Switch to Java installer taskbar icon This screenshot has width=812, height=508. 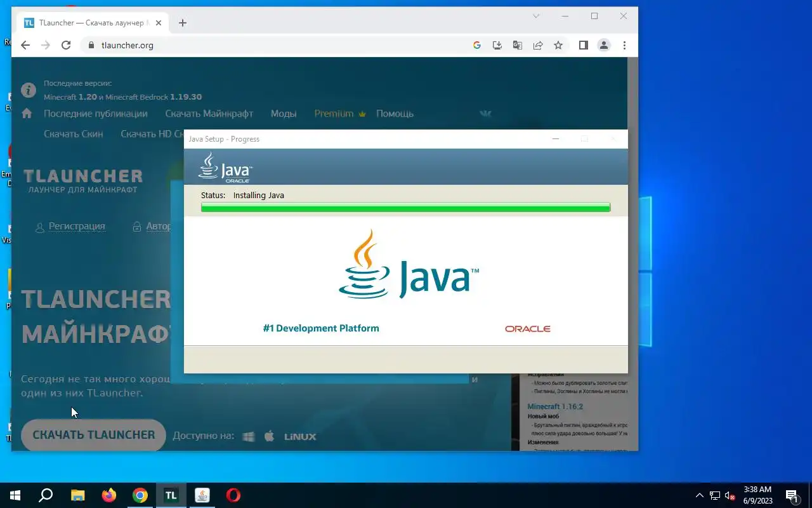click(202, 495)
